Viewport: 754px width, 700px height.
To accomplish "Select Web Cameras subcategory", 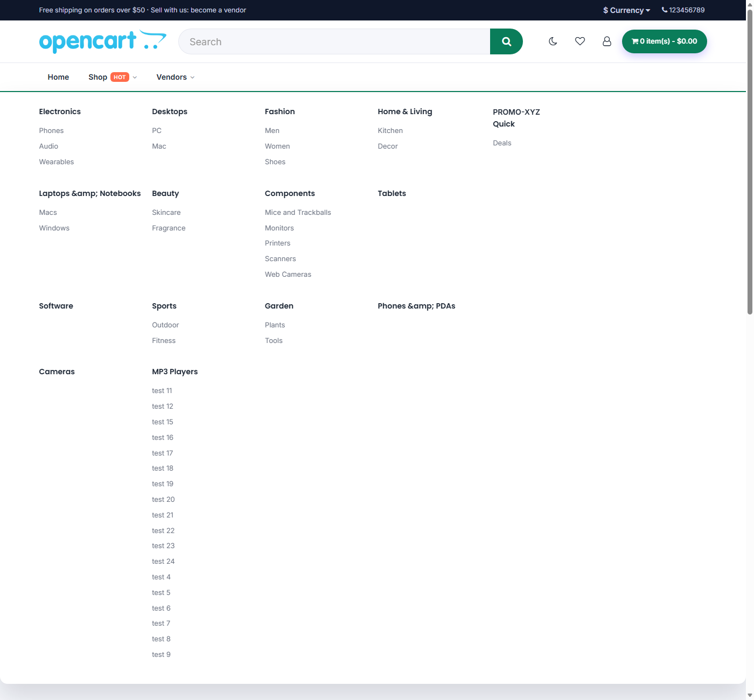I will pos(288,274).
